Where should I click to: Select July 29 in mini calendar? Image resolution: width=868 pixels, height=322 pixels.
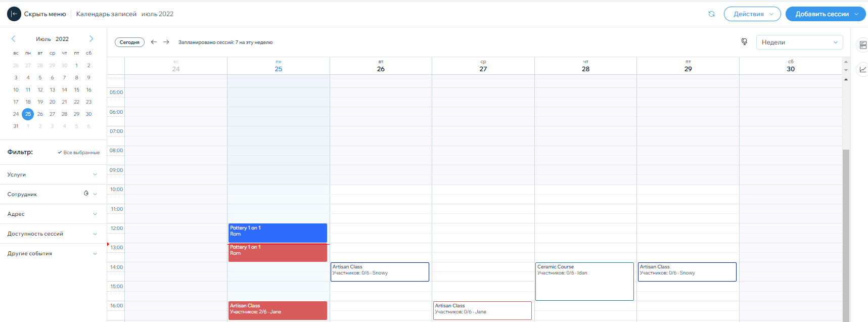point(76,114)
